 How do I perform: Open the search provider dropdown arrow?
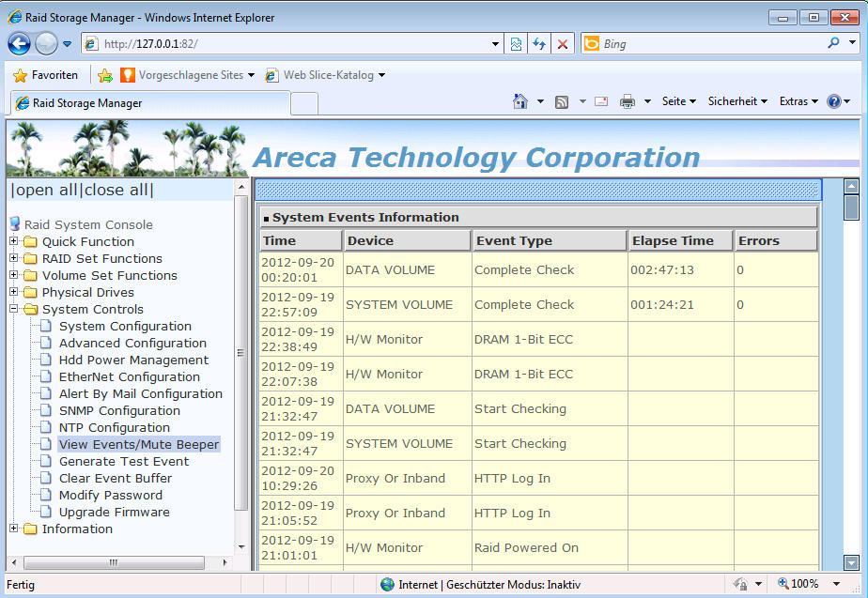tap(853, 42)
